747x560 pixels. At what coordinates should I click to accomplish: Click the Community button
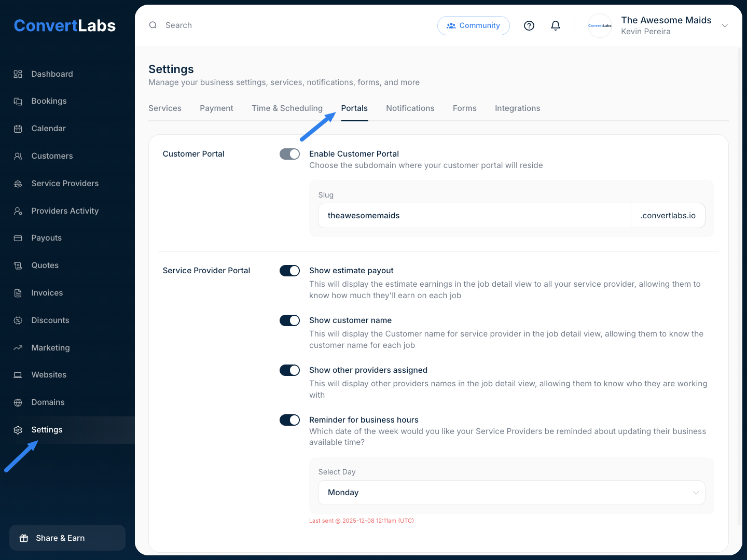pyautogui.click(x=473, y=25)
